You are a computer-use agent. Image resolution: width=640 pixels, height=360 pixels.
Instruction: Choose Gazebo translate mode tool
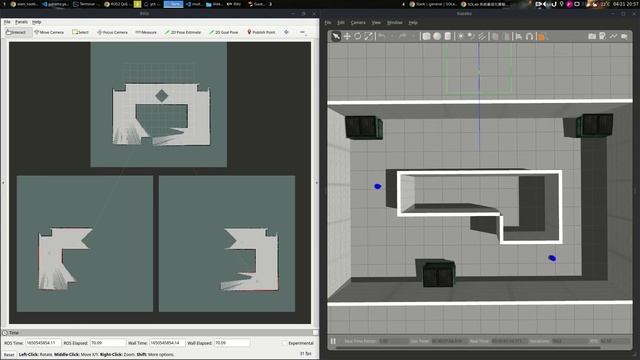[347, 36]
